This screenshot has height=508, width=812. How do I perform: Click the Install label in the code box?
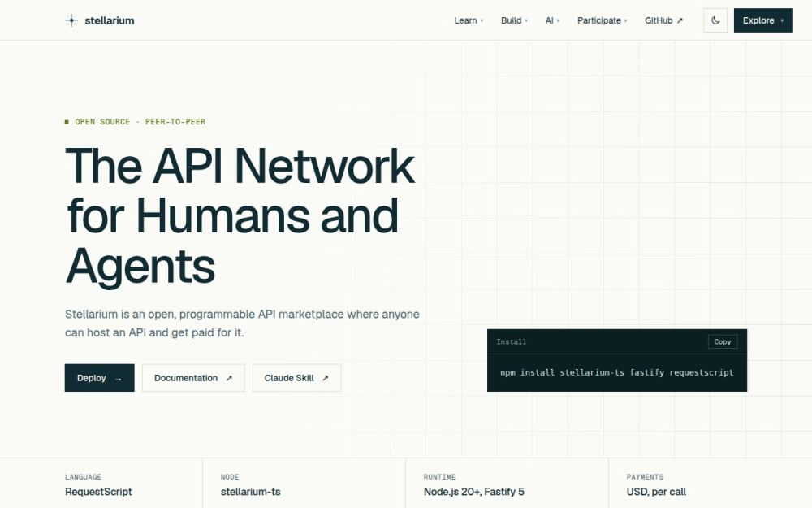pos(511,341)
